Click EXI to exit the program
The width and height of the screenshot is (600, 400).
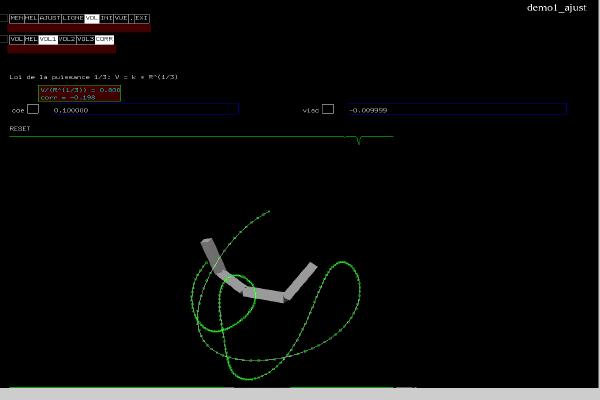pyautogui.click(x=141, y=18)
